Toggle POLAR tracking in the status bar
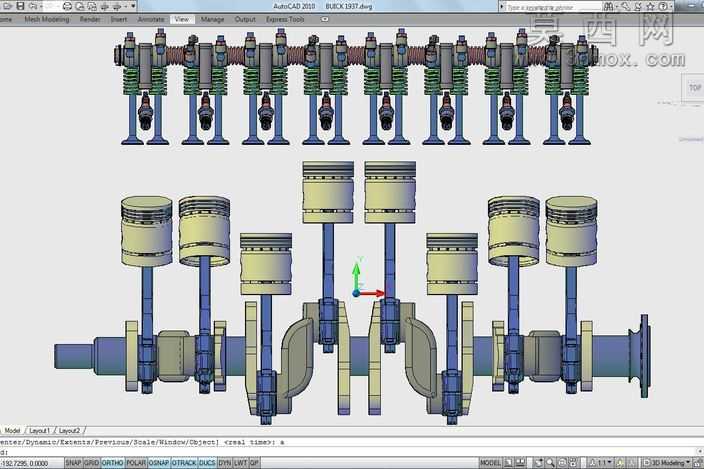 tap(136, 463)
